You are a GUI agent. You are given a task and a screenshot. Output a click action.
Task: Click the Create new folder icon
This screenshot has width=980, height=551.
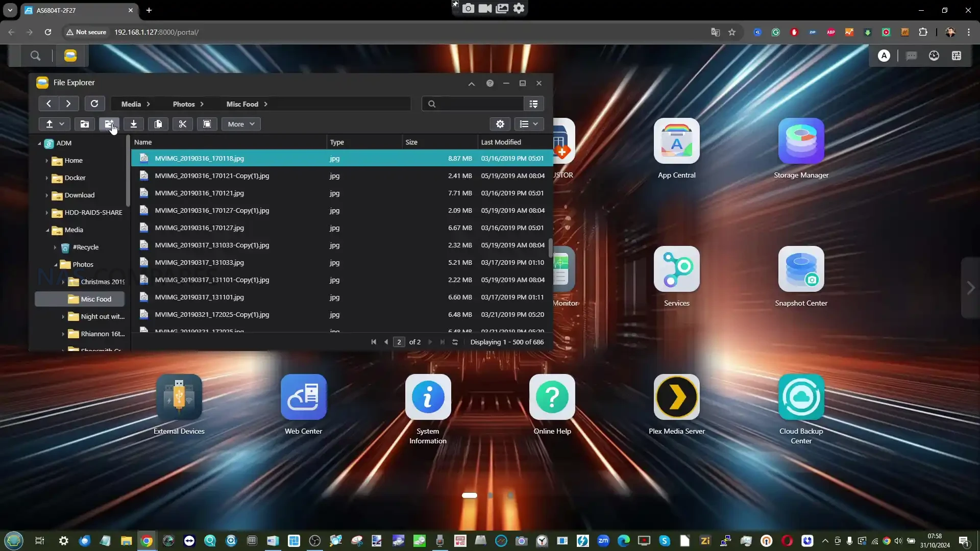pos(85,124)
